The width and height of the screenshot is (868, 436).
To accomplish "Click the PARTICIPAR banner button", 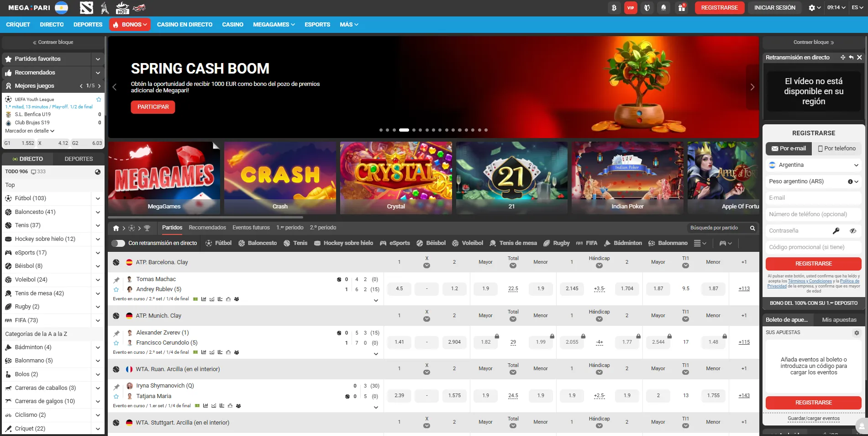I will (153, 107).
